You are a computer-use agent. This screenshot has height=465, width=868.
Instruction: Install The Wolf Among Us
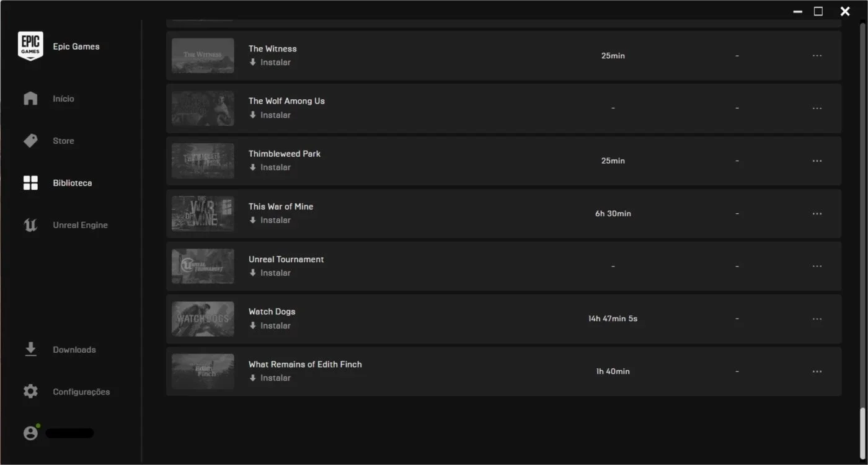(x=270, y=115)
